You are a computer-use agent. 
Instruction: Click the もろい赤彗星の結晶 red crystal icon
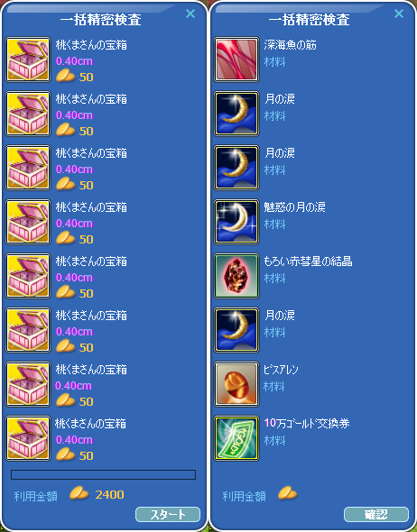coord(236,276)
